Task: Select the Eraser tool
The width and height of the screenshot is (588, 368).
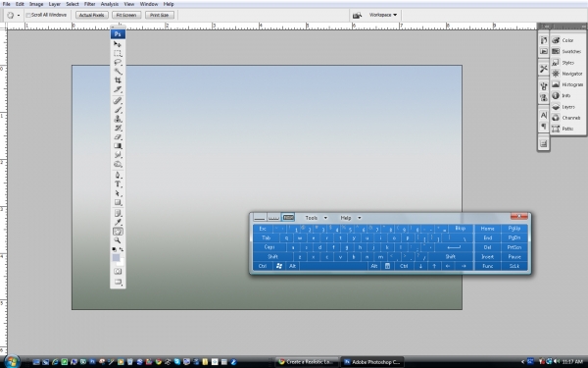Action: pyautogui.click(x=118, y=137)
